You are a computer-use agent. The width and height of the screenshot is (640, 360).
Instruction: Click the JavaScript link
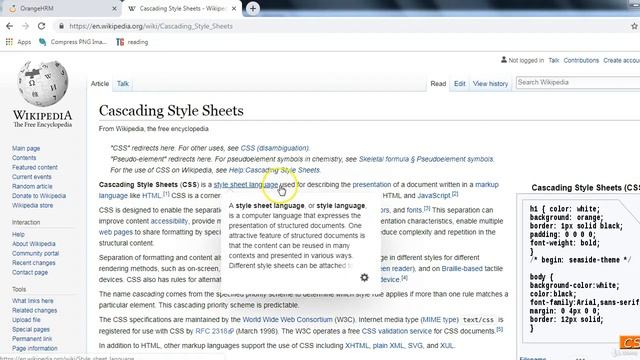coord(433,196)
